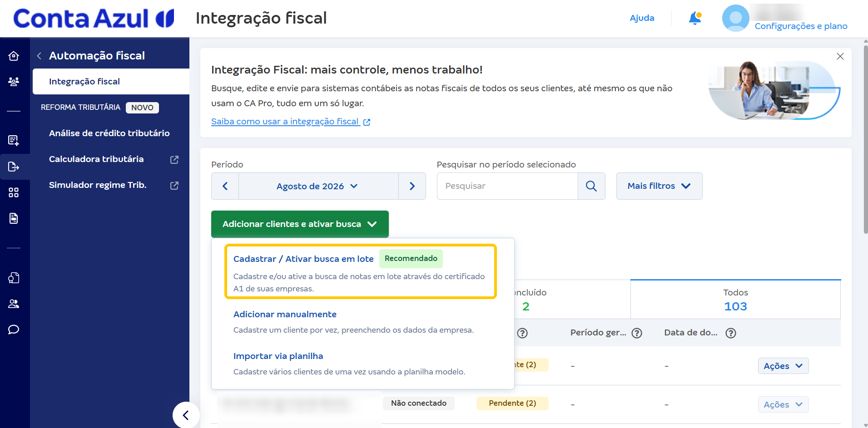868x428 pixels.
Task: Open Simulador regime Trib. item
Action: (98, 185)
